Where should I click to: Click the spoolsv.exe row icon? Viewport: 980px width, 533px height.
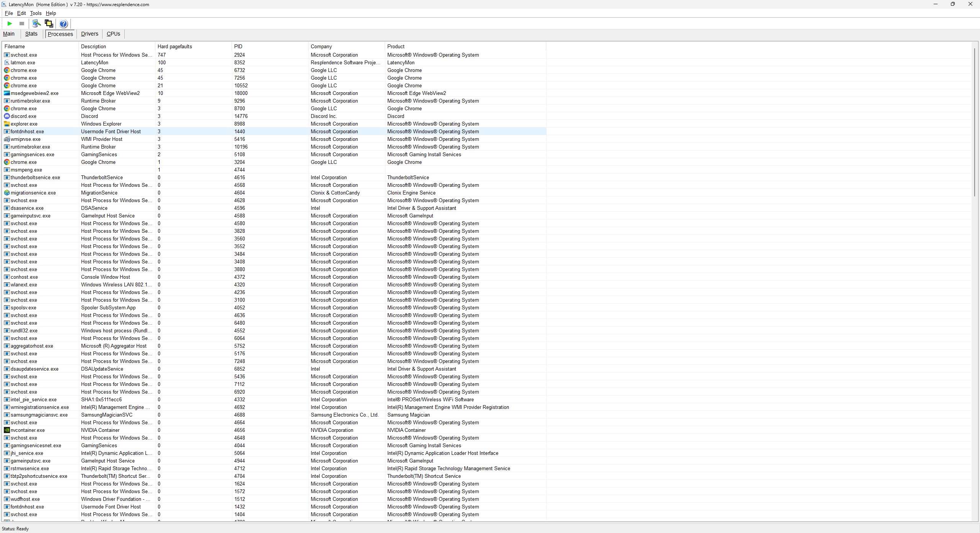7,307
